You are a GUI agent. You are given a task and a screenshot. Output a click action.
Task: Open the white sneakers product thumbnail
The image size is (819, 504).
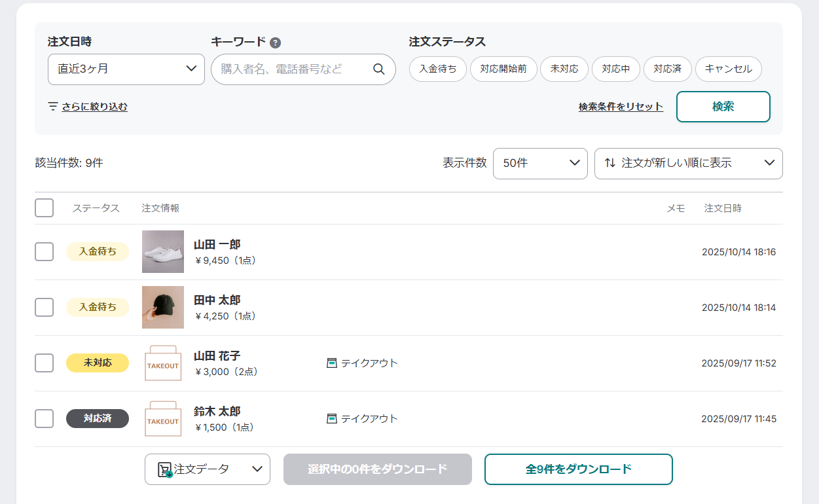pos(163,251)
